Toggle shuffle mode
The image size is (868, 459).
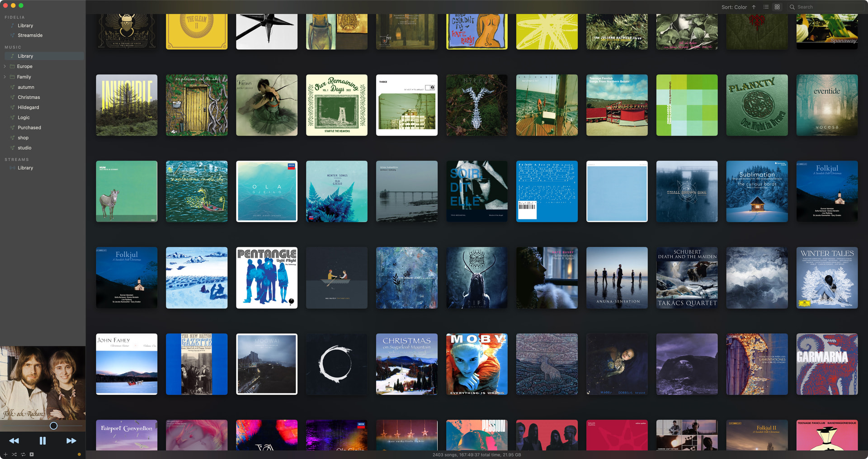(14, 454)
